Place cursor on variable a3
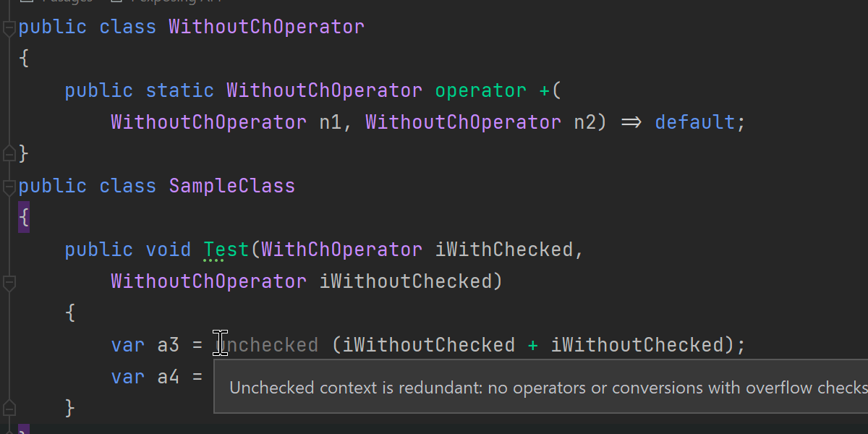The height and width of the screenshot is (434, 868). [168, 345]
